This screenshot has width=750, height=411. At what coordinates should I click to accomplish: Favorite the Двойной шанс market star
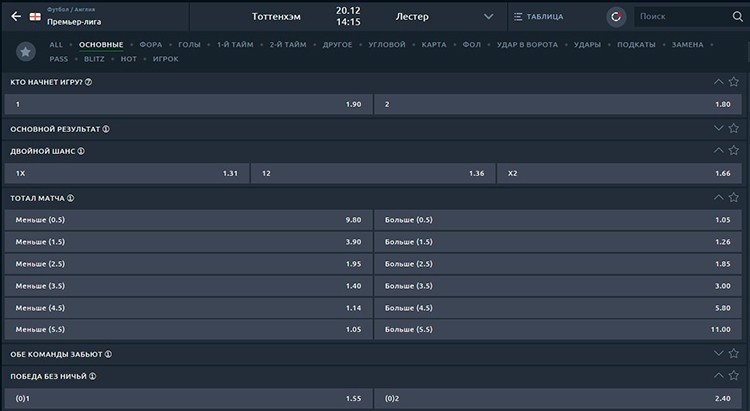coord(733,150)
